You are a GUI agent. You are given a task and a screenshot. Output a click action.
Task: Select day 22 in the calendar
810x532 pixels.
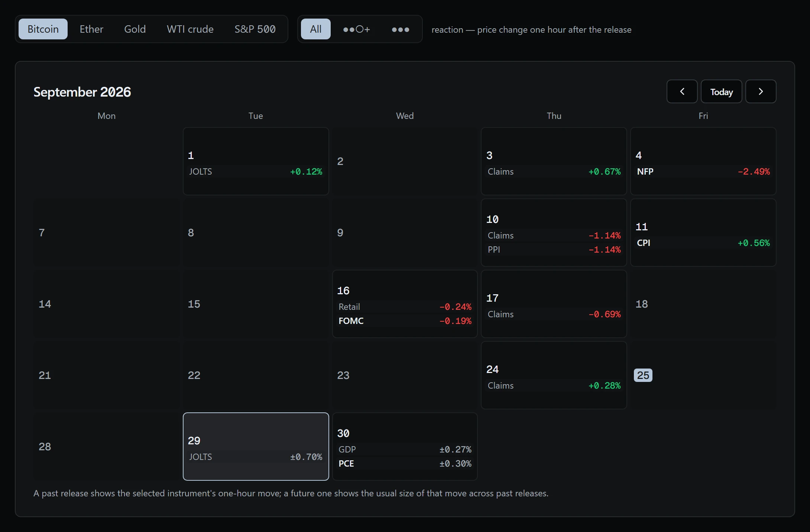point(256,375)
